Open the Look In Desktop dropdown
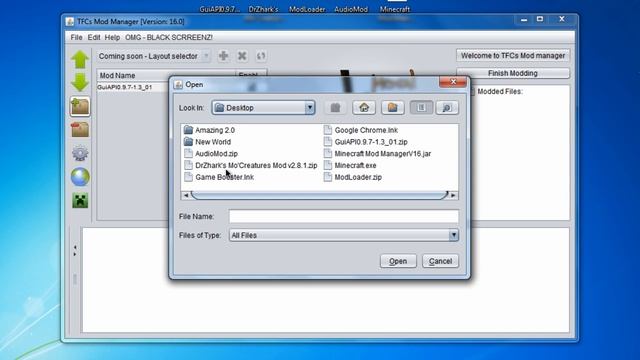 click(x=310, y=108)
